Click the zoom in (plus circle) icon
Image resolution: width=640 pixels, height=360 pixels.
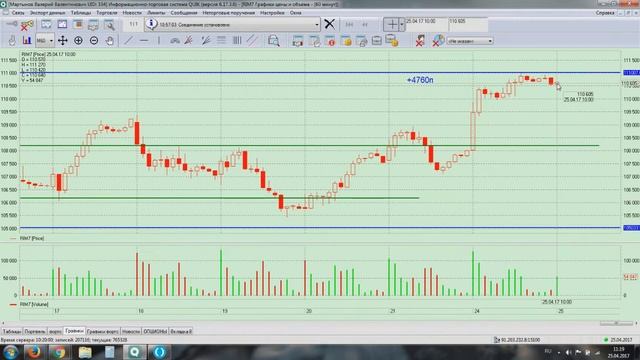click(x=78, y=40)
